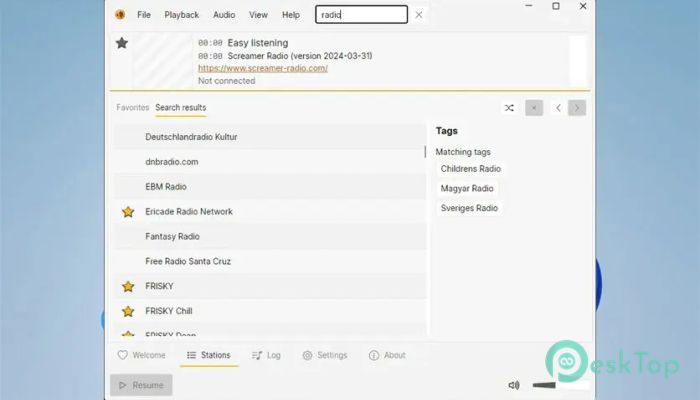The height and width of the screenshot is (400, 700).
Task: Click the shuffle random station icon
Action: tap(509, 108)
